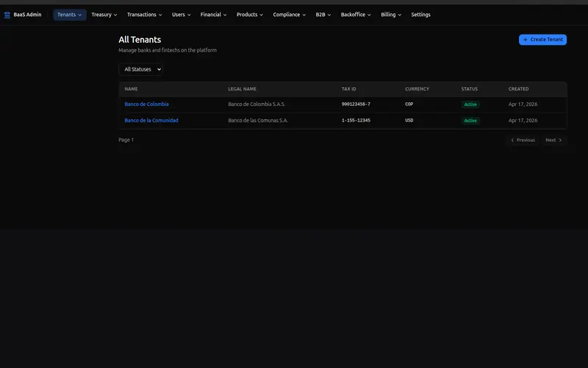Viewport: 588px width, 368px height.
Task: Open the Backoffice menu
Action: pyautogui.click(x=356, y=15)
